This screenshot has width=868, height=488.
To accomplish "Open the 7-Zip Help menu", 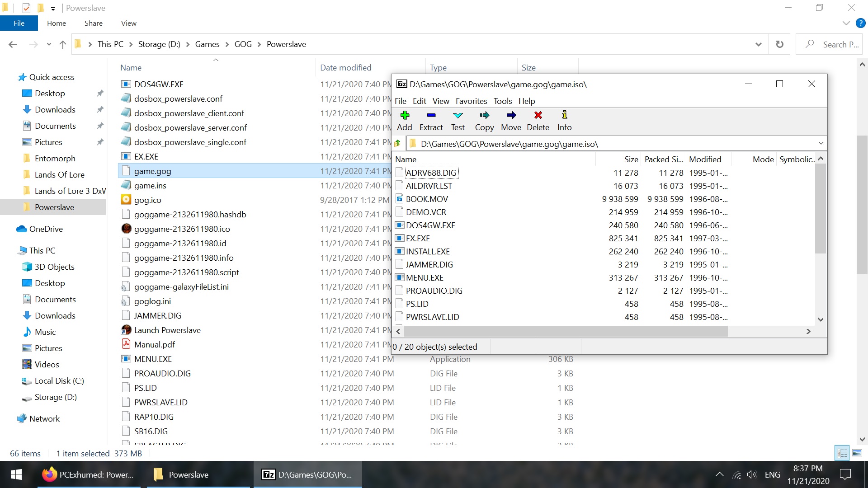I will click(527, 101).
